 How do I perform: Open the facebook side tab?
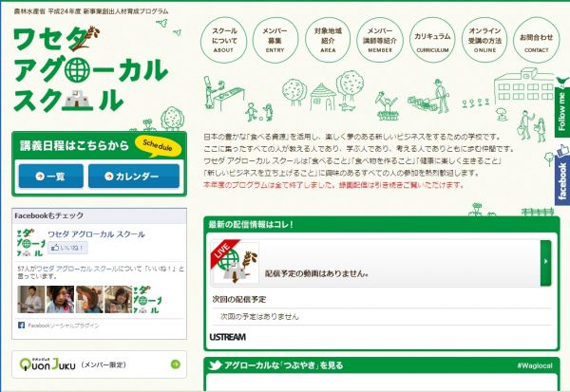(x=562, y=175)
